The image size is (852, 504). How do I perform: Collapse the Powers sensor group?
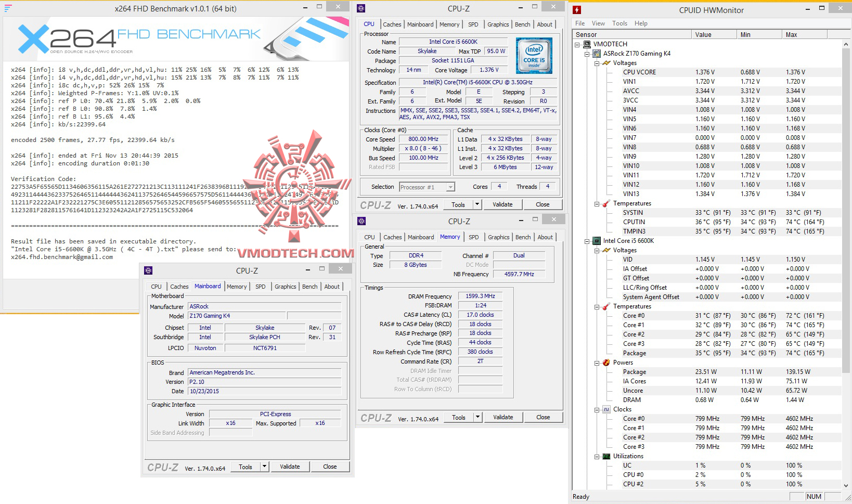pos(597,363)
